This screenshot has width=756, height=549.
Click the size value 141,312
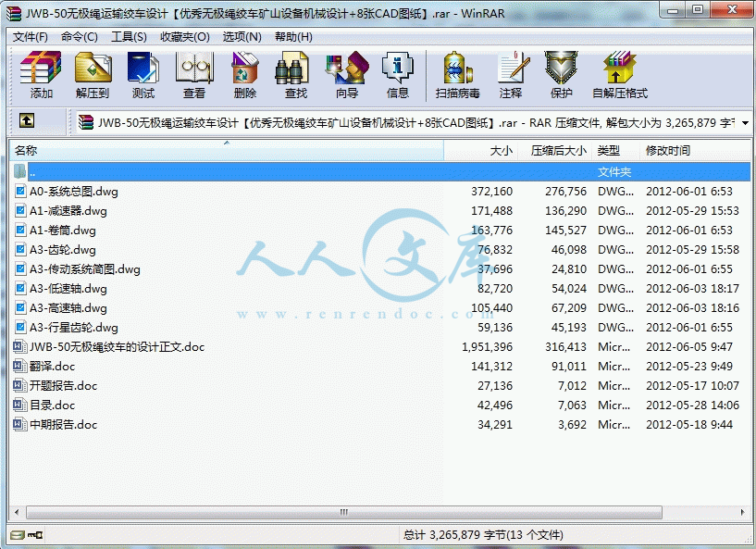pyautogui.click(x=491, y=367)
